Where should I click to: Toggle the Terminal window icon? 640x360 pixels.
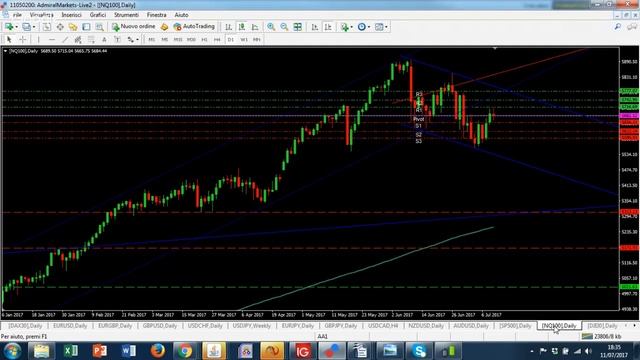coord(86,27)
